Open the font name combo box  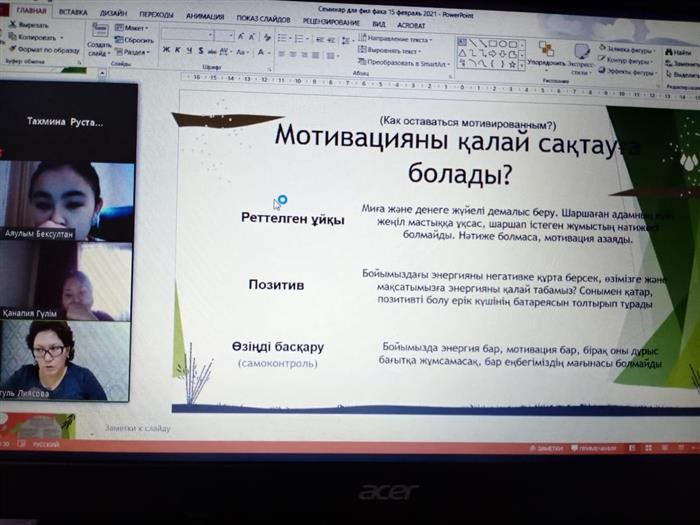tap(185, 34)
